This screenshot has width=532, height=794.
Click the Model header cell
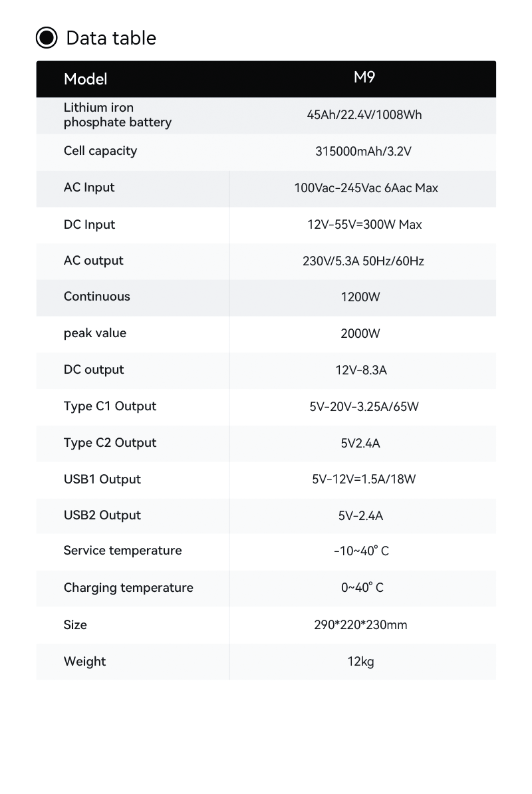[86, 79]
